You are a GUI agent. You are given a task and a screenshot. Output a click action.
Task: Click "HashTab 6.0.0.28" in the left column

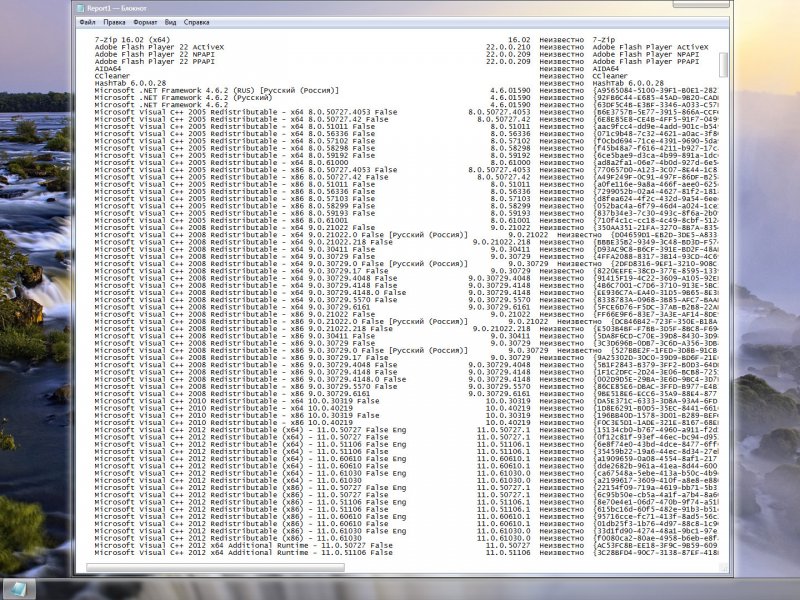130,83
